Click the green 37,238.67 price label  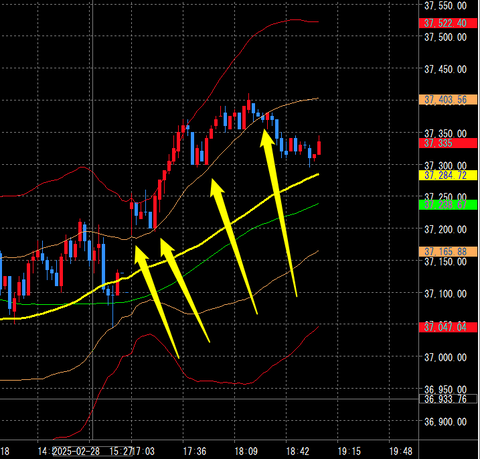pyautogui.click(x=448, y=205)
